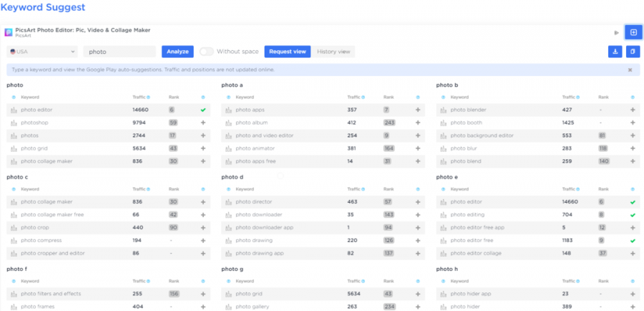Add photo booth keyword with plus
The image size is (644, 311).
pos(633,123)
